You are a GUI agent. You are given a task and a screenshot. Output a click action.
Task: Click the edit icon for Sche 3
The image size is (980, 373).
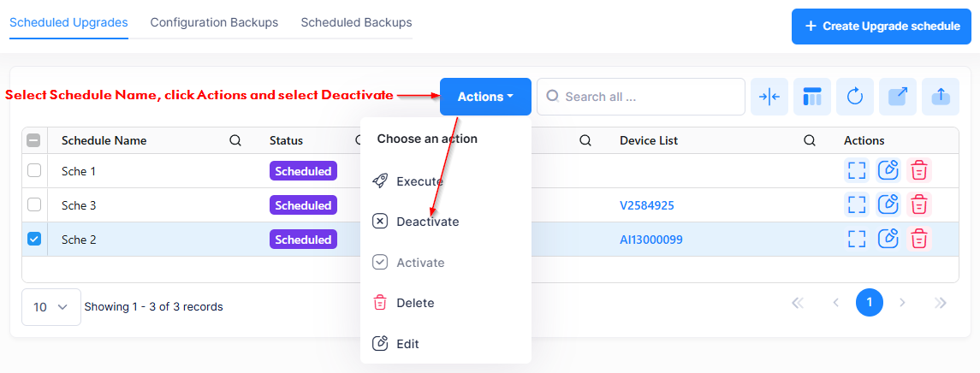[x=888, y=205]
